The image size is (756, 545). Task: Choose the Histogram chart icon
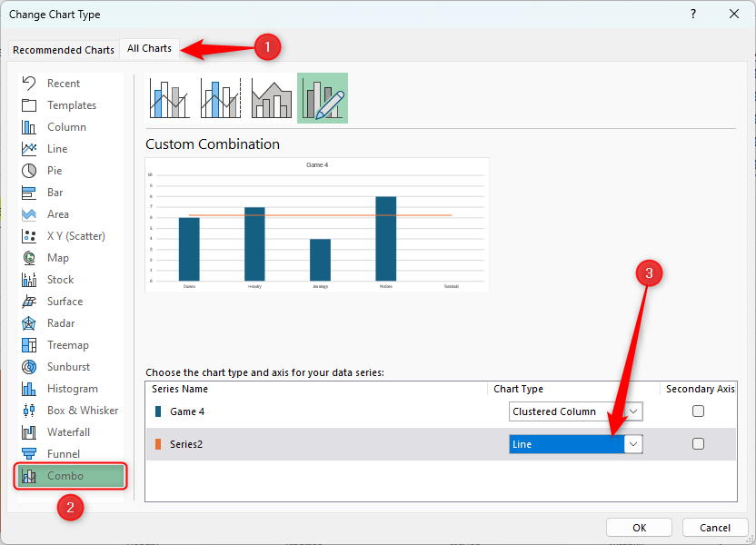29,389
